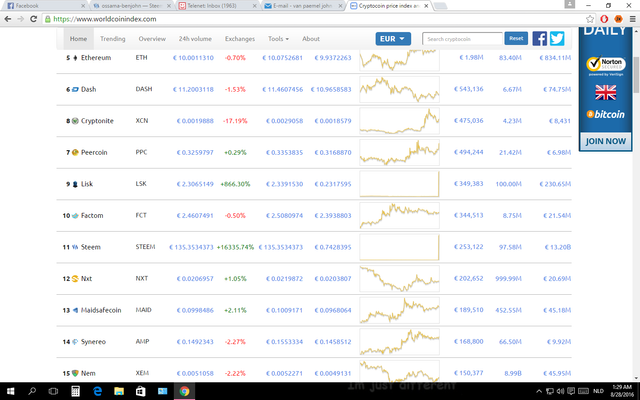Screen dimensions: 640x400
Task: Launch Calculator from the taskbar
Action: (75, 391)
